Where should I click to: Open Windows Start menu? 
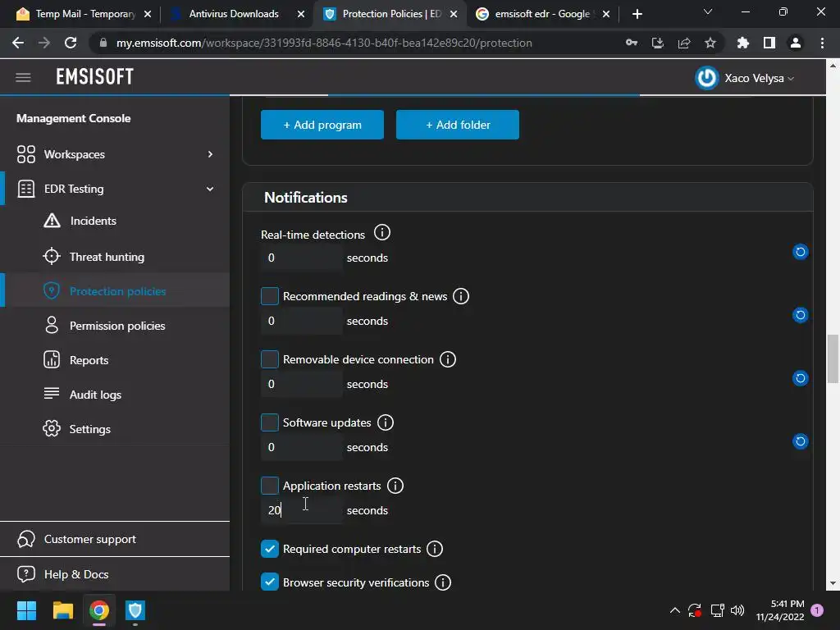[x=26, y=610]
